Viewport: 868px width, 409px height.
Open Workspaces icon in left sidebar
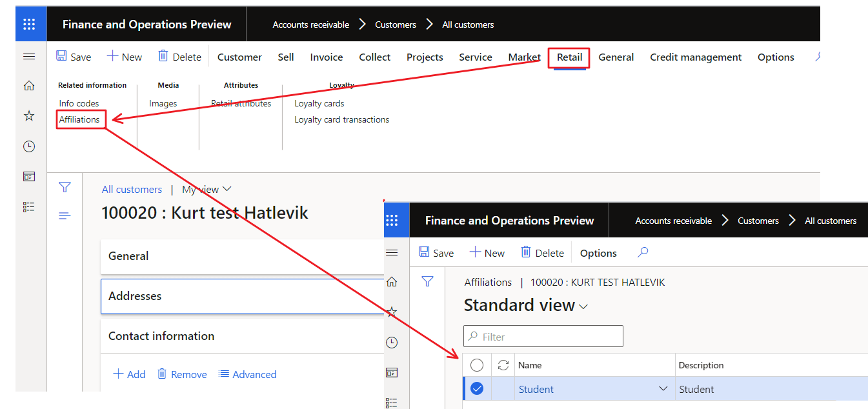(29, 177)
